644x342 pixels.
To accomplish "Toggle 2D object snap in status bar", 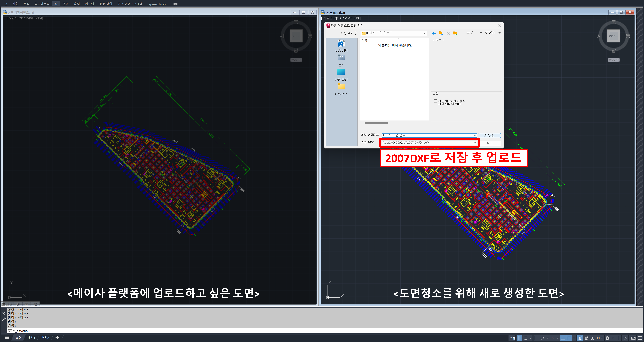I will pyautogui.click(x=569, y=338).
